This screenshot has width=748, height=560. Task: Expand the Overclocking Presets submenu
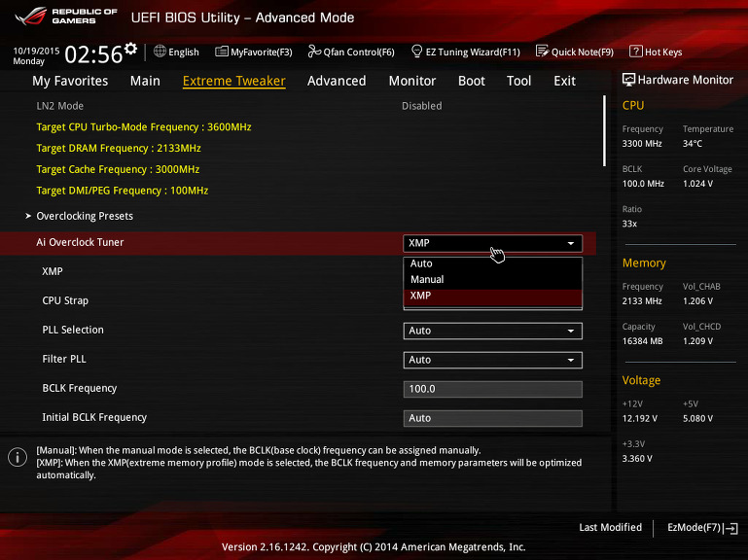85,216
